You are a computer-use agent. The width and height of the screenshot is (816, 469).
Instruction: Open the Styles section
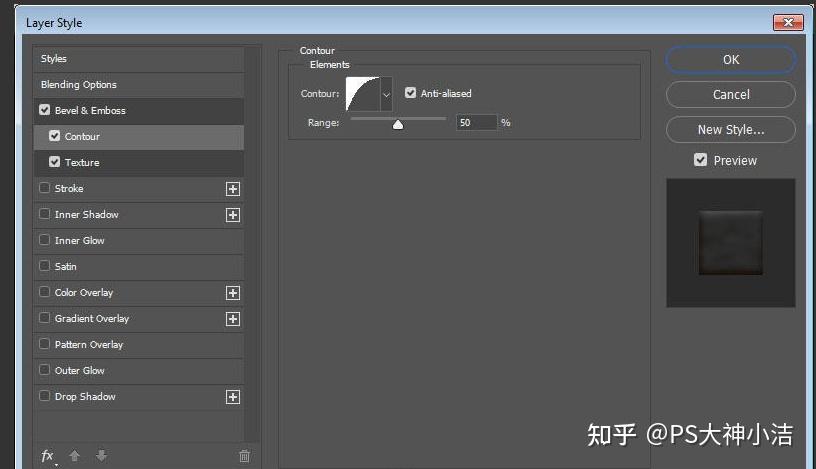point(139,59)
